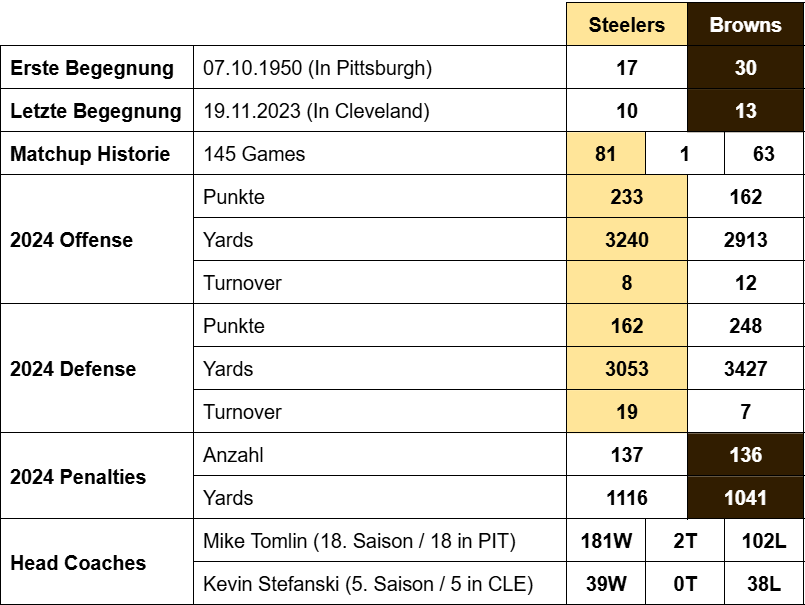Image resolution: width=805 pixels, height=605 pixels.
Task: Click the Steelers column header
Action: 627,25
